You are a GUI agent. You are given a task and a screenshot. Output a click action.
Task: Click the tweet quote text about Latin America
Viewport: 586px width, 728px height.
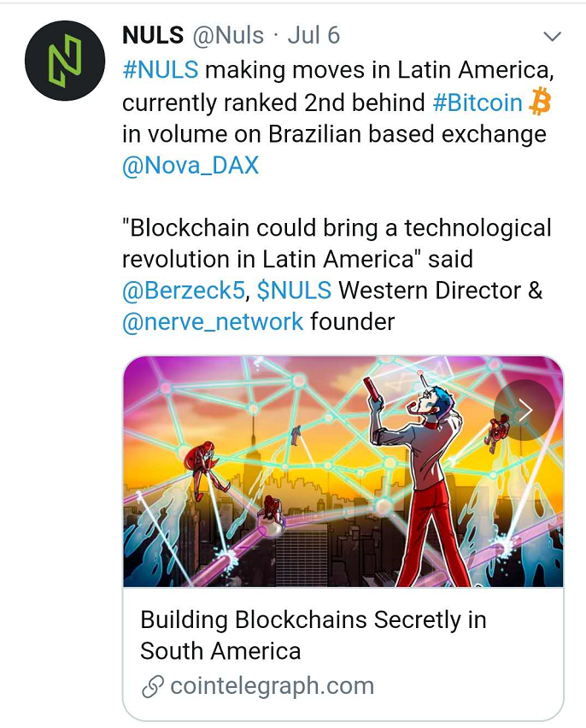coord(337,244)
